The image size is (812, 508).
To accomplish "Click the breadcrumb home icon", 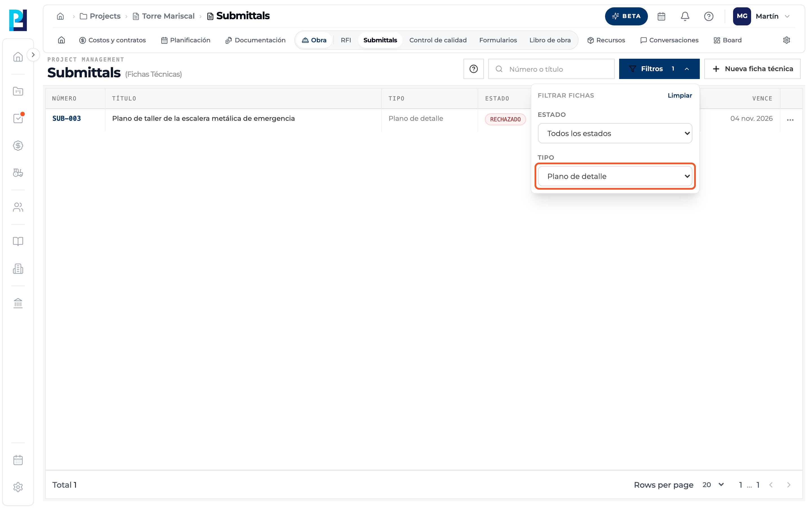I will tap(60, 16).
